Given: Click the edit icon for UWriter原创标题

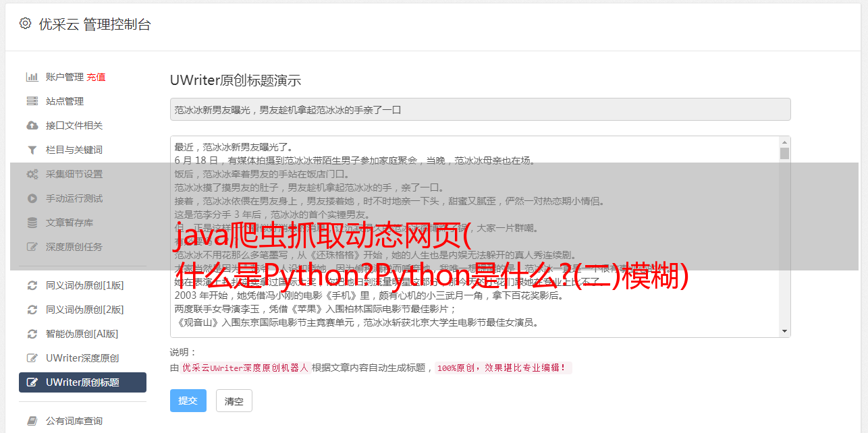Looking at the screenshot, I should (32, 382).
